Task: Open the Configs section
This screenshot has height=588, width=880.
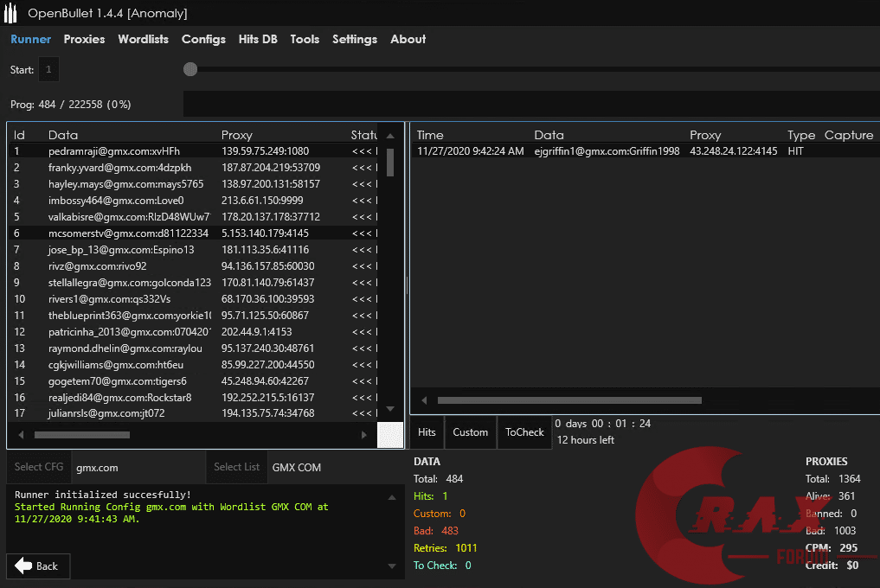Action: coord(203,39)
